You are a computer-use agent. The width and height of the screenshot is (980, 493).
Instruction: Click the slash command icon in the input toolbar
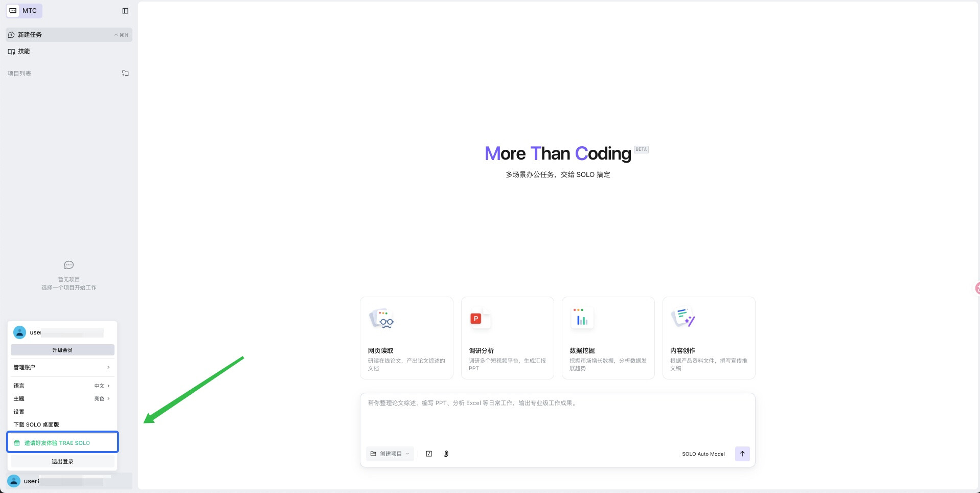429,454
